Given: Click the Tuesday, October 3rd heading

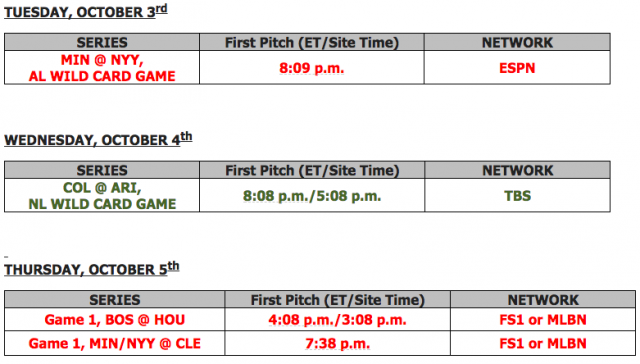Looking at the screenshot, I should [x=86, y=11].
